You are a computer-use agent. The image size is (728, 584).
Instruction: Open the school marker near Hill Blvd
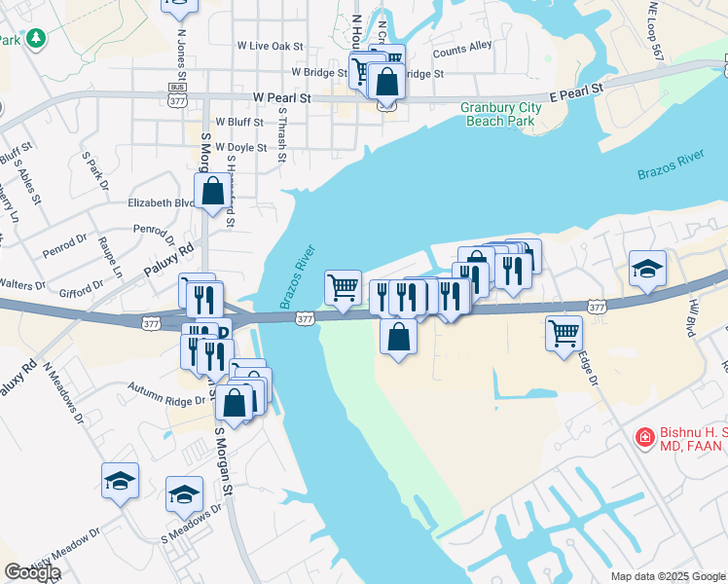pyautogui.click(x=647, y=272)
